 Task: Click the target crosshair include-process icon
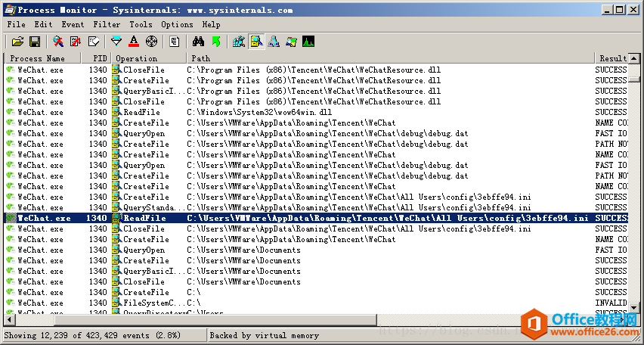pos(151,41)
